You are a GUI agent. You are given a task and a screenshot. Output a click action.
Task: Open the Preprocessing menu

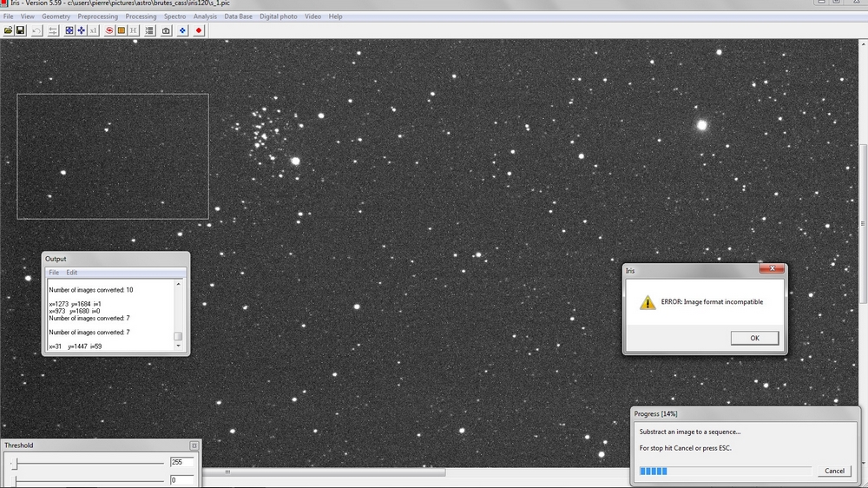tap(97, 16)
